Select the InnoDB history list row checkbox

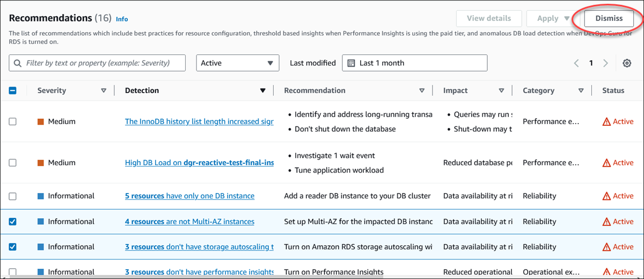click(x=13, y=121)
